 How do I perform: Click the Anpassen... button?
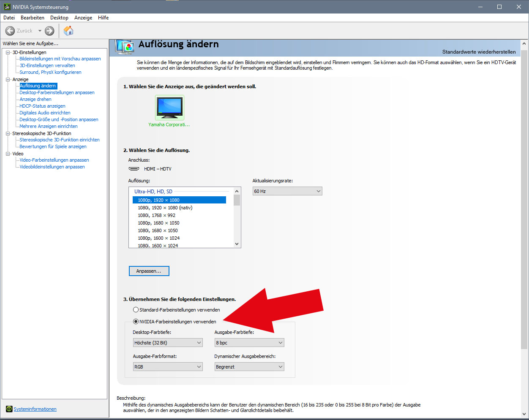pos(149,271)
